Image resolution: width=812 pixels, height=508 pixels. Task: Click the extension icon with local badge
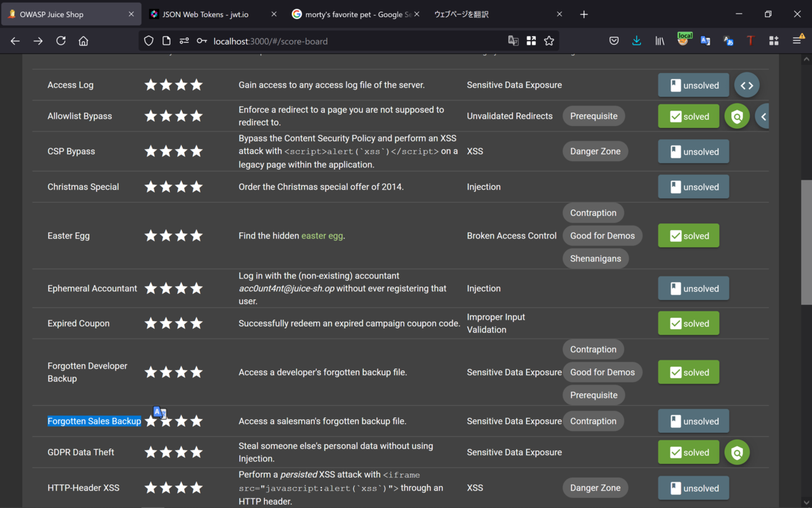tap(683, 39)
